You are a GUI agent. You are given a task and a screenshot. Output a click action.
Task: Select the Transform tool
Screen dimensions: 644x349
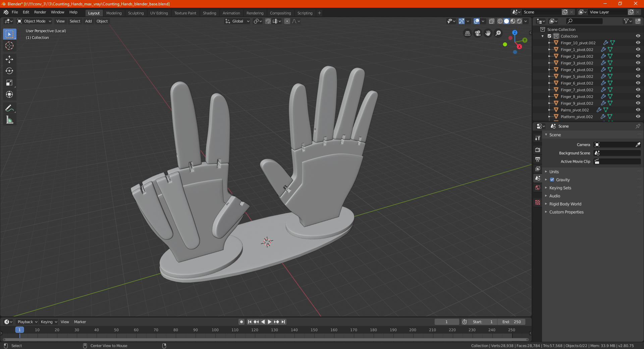point(9,95)
